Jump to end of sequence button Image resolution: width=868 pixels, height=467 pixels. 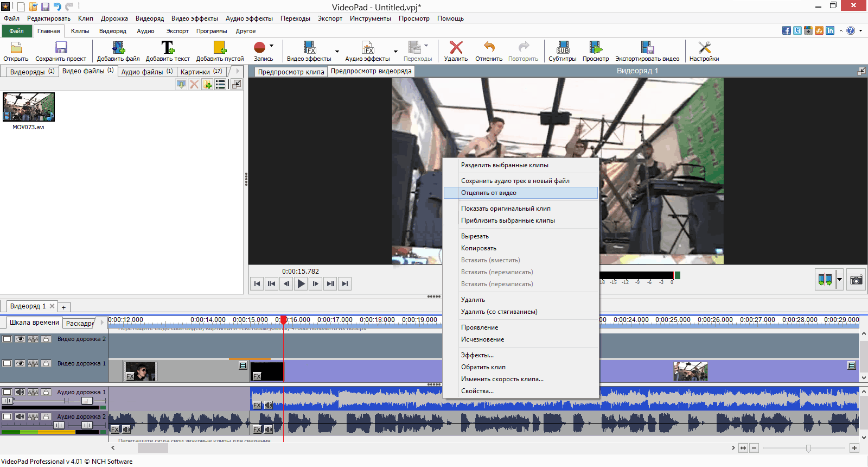344,283
